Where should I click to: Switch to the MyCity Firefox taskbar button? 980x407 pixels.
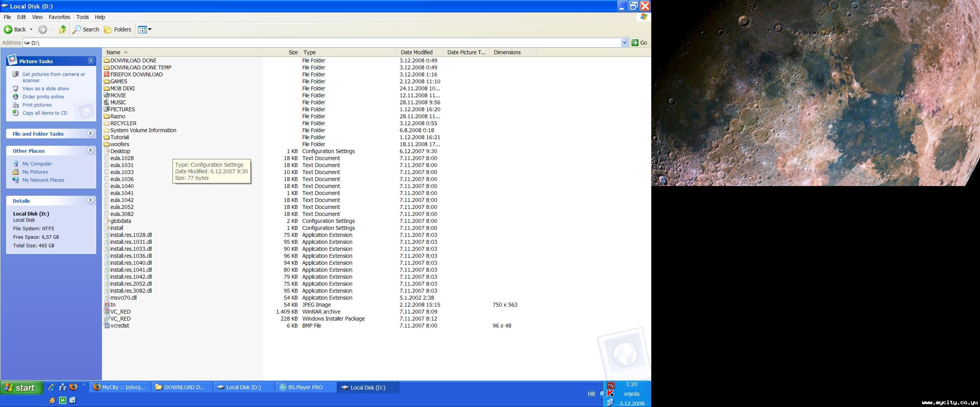[x=120, y=387]
